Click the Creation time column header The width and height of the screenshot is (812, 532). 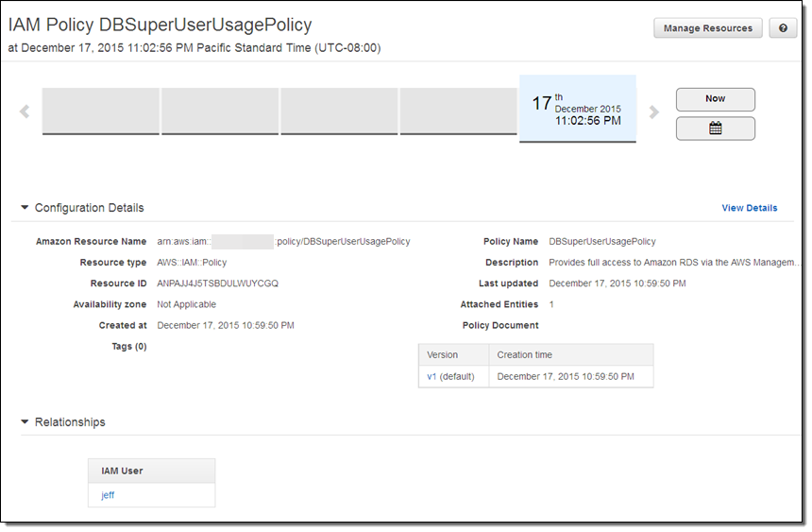(525, 355)
